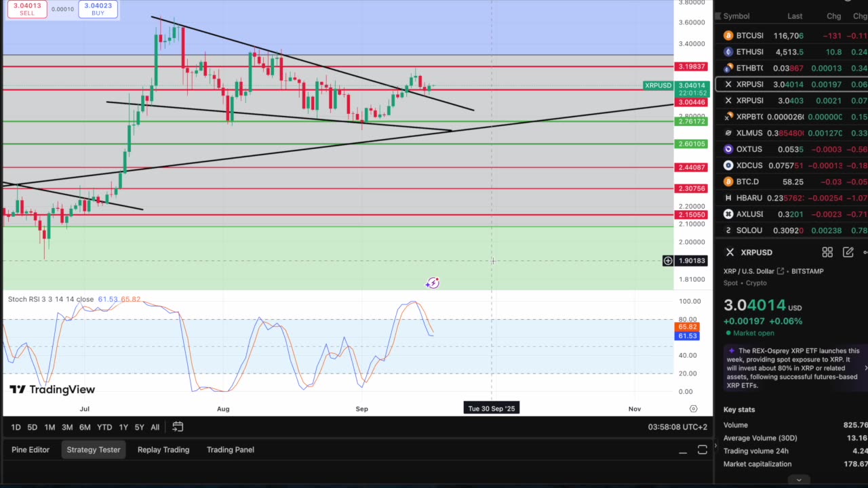868x488 pixels.
Task: Click the Key stats heading
Action: 739,409
